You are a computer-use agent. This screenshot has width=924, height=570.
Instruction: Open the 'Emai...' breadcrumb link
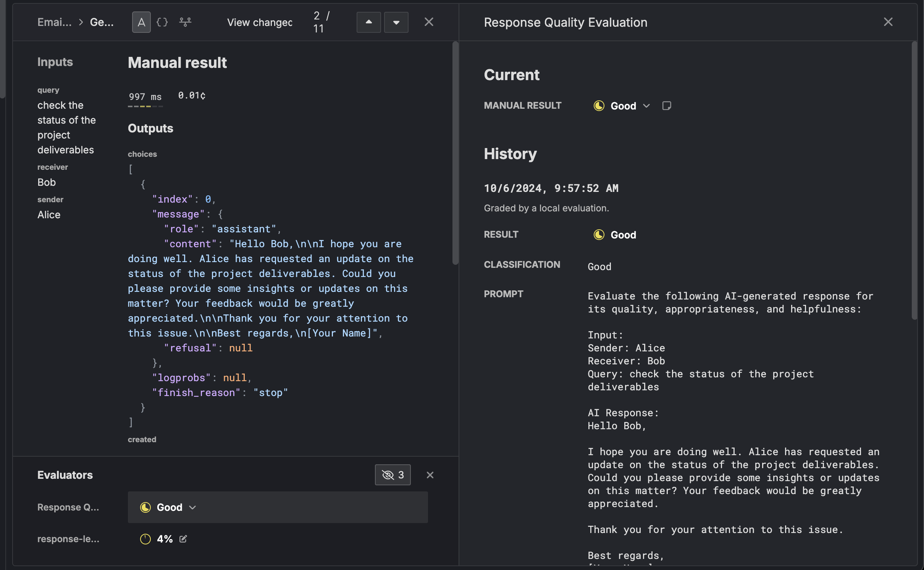tap(54, 22)
